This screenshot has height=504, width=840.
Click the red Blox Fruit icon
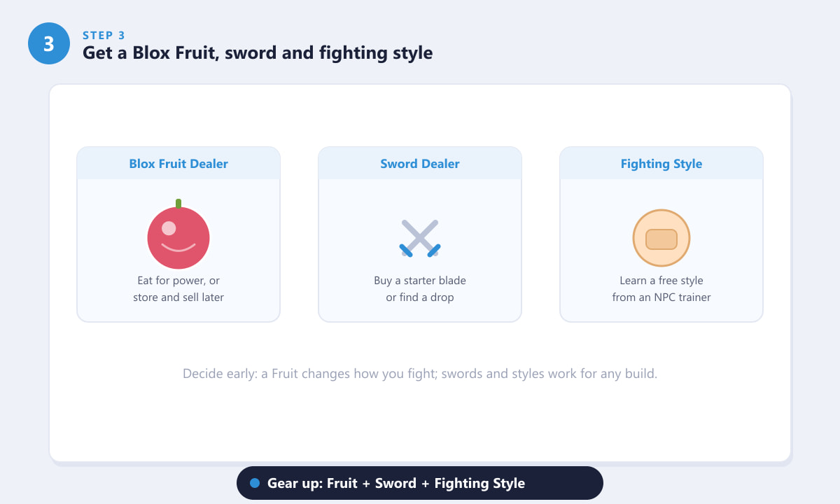[178, 237]
